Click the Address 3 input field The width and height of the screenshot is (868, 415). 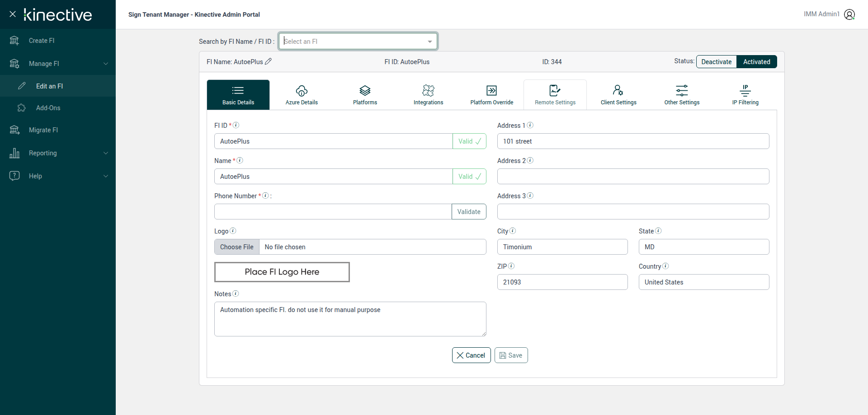point(633,212)
